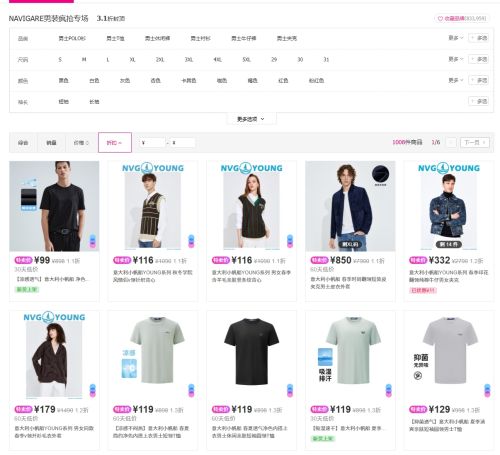Image resolution: width=500 pixels, height=455 pixels.
Task: Click the black fabric swatch beside the ¥99 T-shirt
Action: pyautogui.click(x=29, y=198)
